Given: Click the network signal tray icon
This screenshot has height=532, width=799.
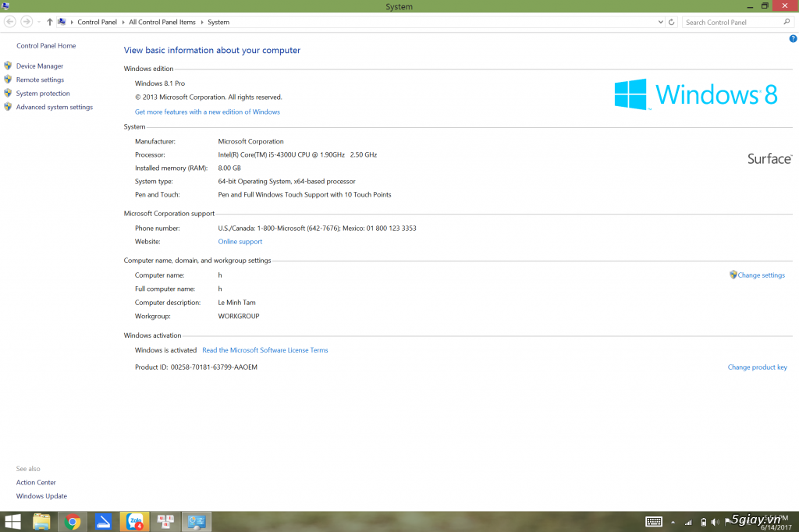Looking at the screenshot, I should point(688,523).
